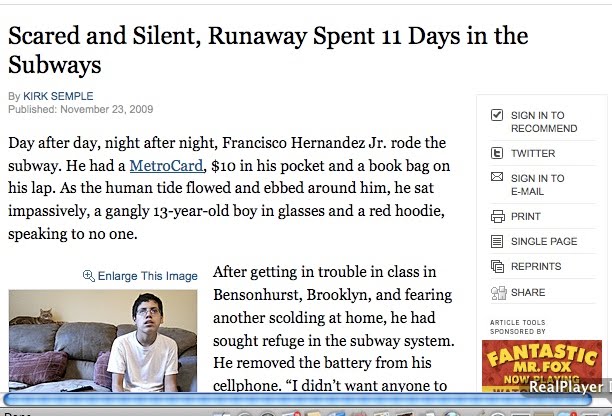Click the envelope icon for e-mailing the article
Image resolution: width=612 pixels, height=416 pixels.
(497, 177)
